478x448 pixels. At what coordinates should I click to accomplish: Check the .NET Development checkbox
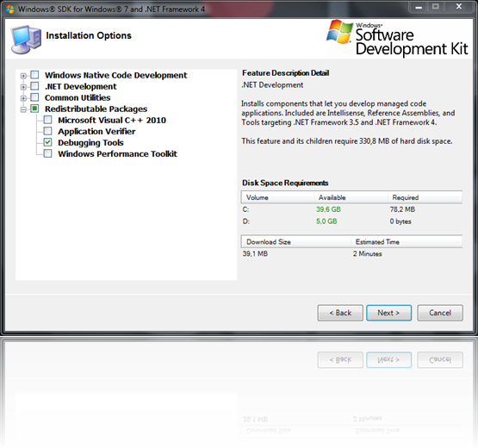click(x=34, y=86)
